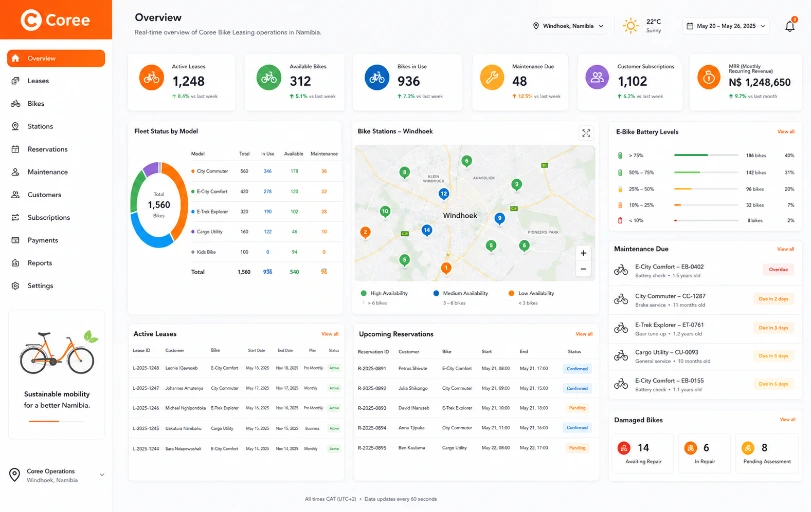The image size is (811, 512).
Task: View all Upcoming Reservations
Action: coord(584,334)
